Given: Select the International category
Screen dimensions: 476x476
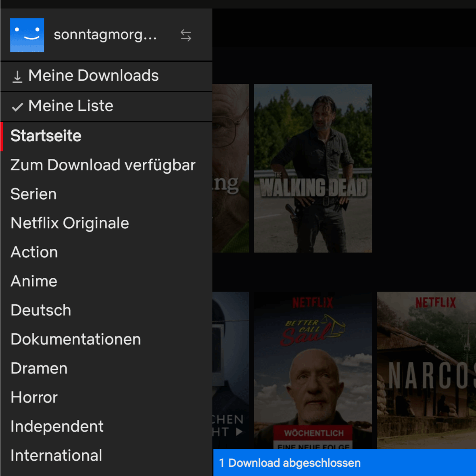Looking at the screenshot, I should (106, 456).
